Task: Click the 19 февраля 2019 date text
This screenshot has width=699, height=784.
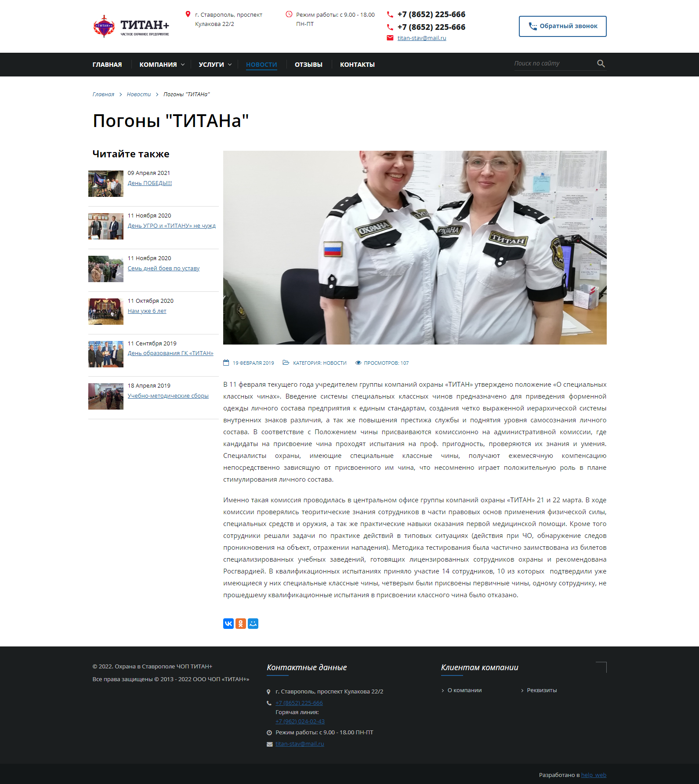Action: point(254,363)
